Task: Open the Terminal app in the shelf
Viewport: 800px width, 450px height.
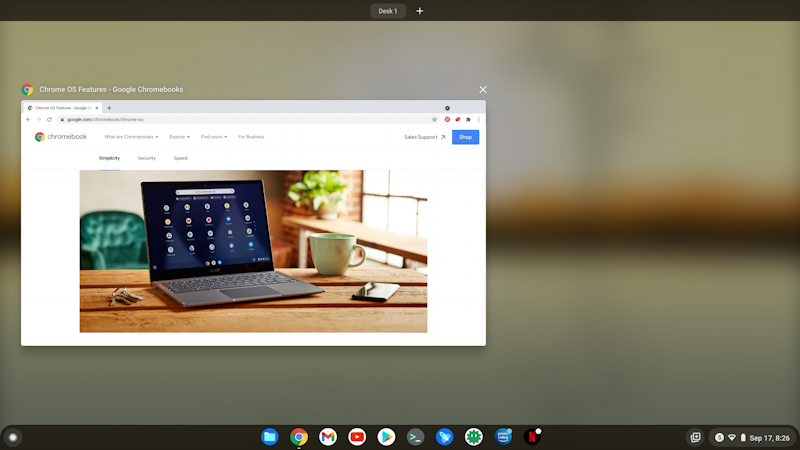Action: (x=415, y=437)
